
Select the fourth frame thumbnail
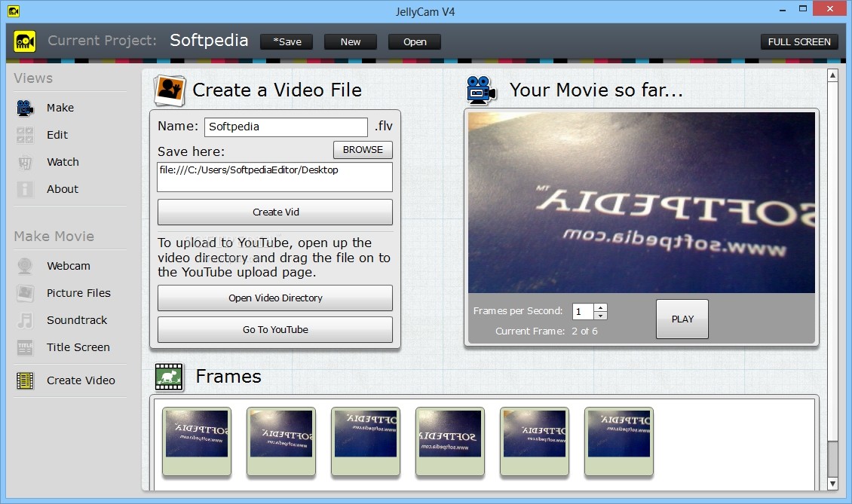[x=450, y=442]
